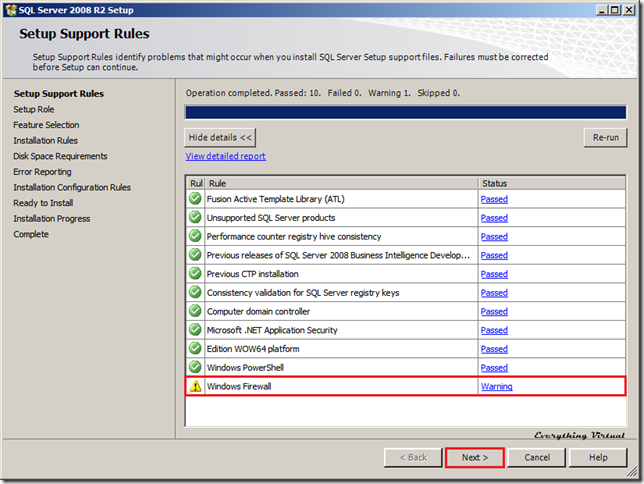
Task: Click the Windows PowerShell rule name
Action: point(245,368)
